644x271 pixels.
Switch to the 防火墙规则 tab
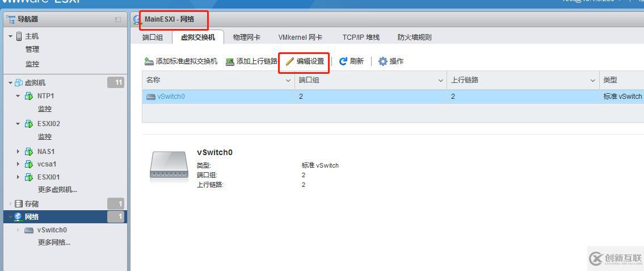point(414,37)
